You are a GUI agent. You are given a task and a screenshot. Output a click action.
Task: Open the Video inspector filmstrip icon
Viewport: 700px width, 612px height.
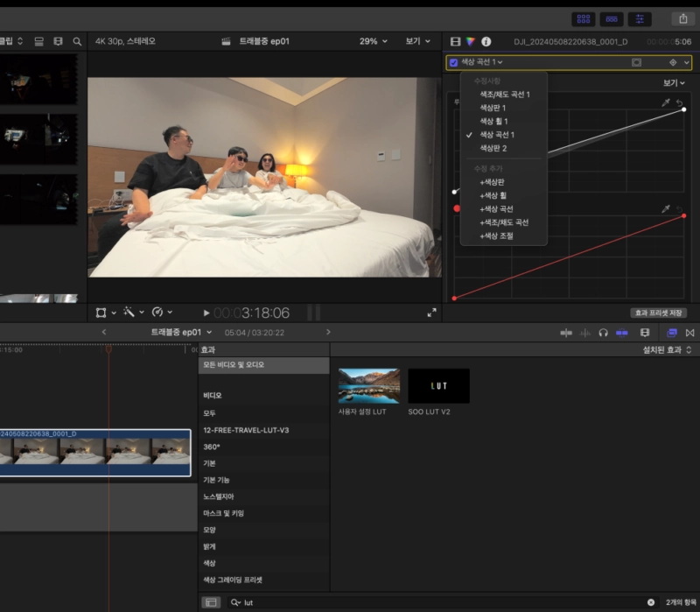pos(455,41)
